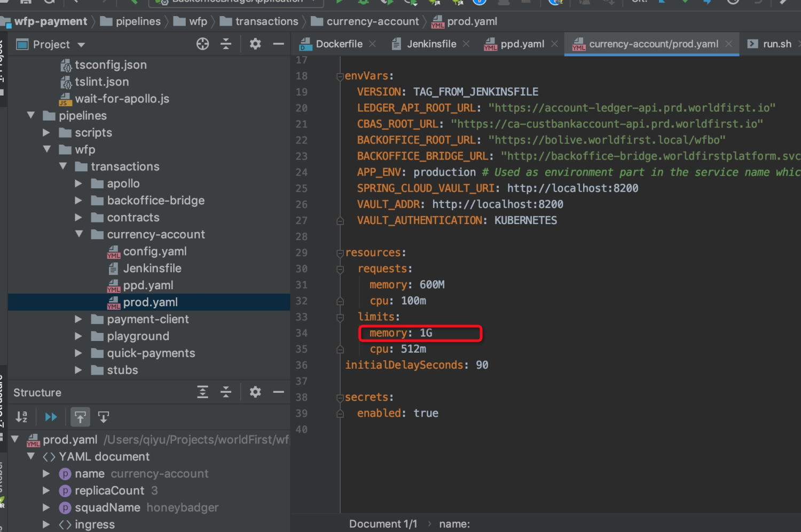Image resolution: width=801 pixels, height=532 pixels.
Task: Expand the name property in Structure
Action: click(x=46, y=473)
